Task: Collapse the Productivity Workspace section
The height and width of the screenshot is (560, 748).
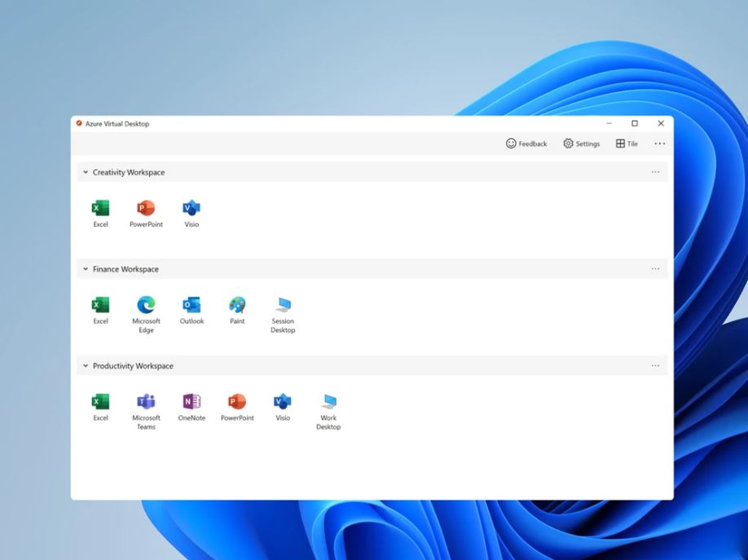Action: [x=86, y=366]
